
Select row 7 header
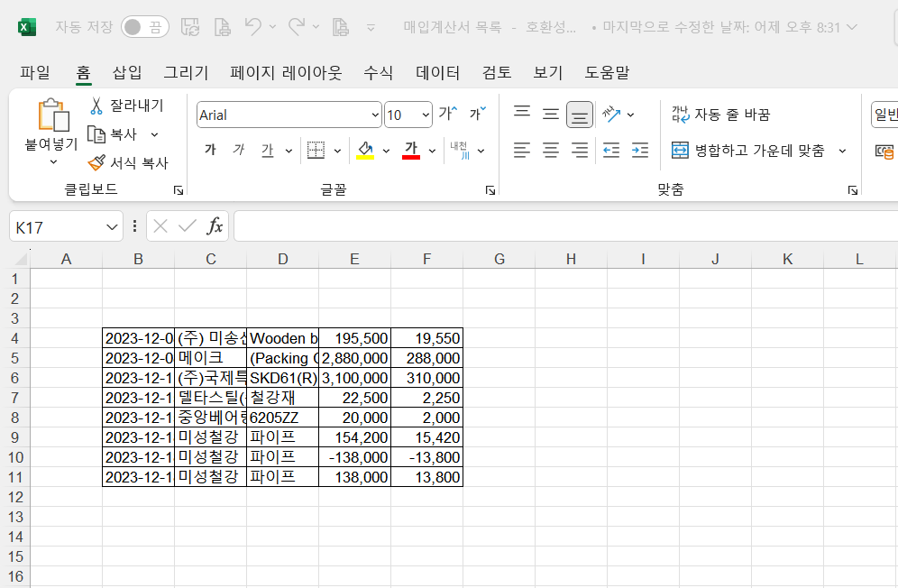(15, 398)
